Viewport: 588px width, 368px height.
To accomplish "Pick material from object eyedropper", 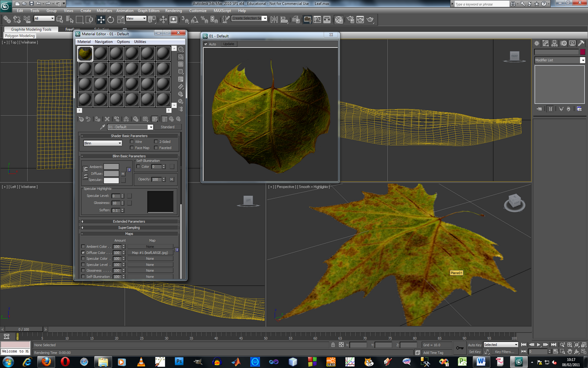I will pos(103,127).
